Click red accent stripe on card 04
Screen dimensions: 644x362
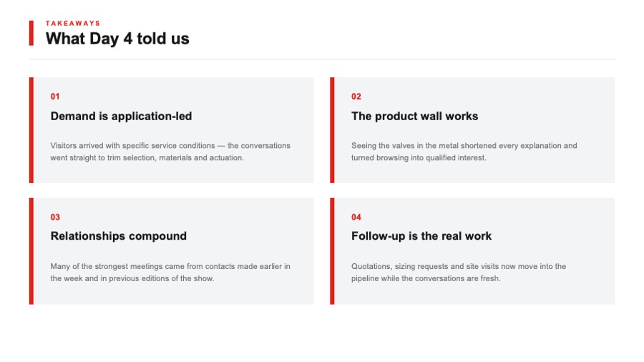pyautogui.click(x=332, y=251)
